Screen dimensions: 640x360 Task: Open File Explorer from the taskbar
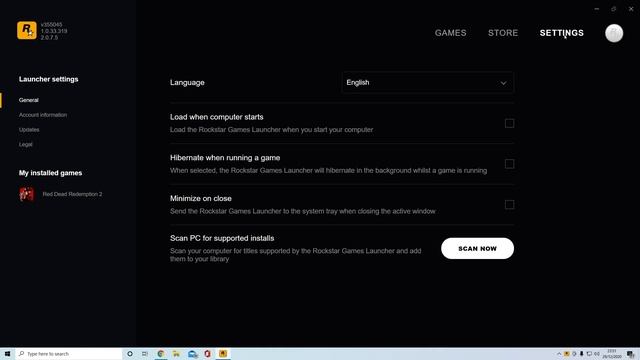[x=176, y=354]
